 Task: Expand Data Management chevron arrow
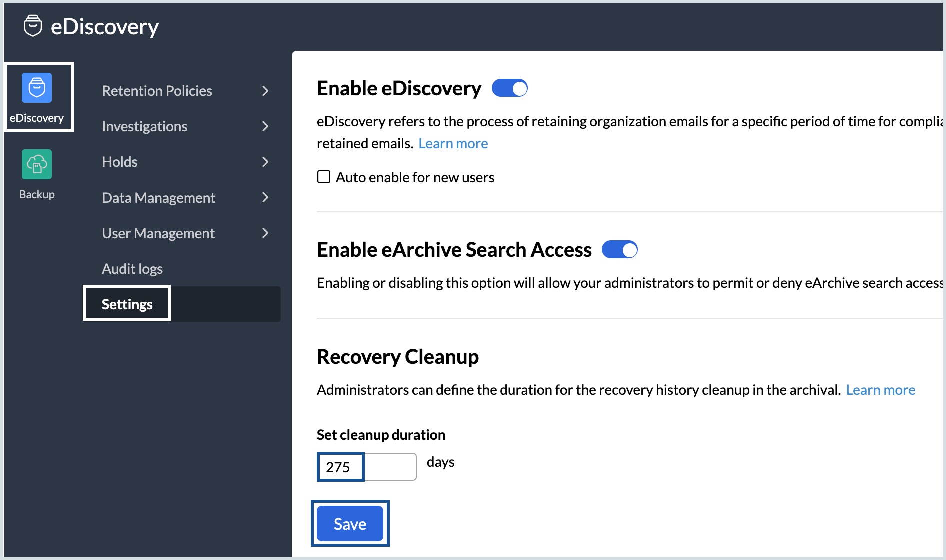click(x=265, y=198)
